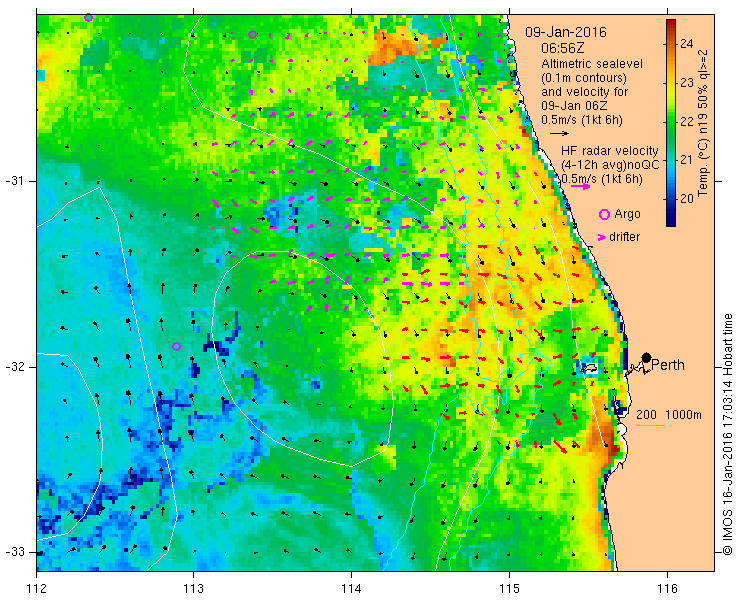This screenshot has width=740, height=600.
Task: Click the 24 value on color scale
Action: click(687, 44)
